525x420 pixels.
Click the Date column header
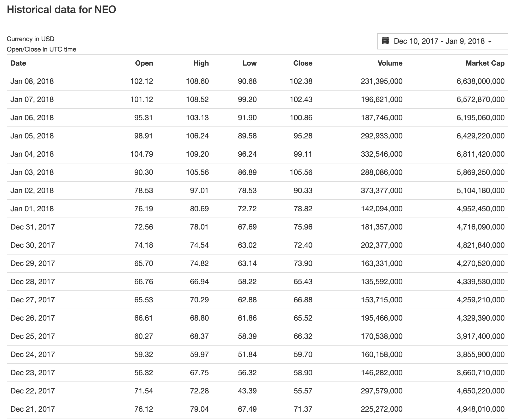pyautogui.click(x=18, y=63)
